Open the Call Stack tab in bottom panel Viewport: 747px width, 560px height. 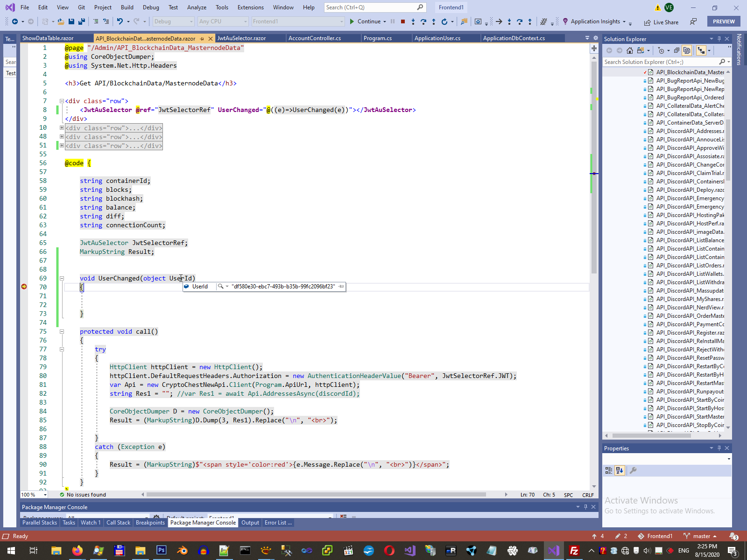[118, 523]
